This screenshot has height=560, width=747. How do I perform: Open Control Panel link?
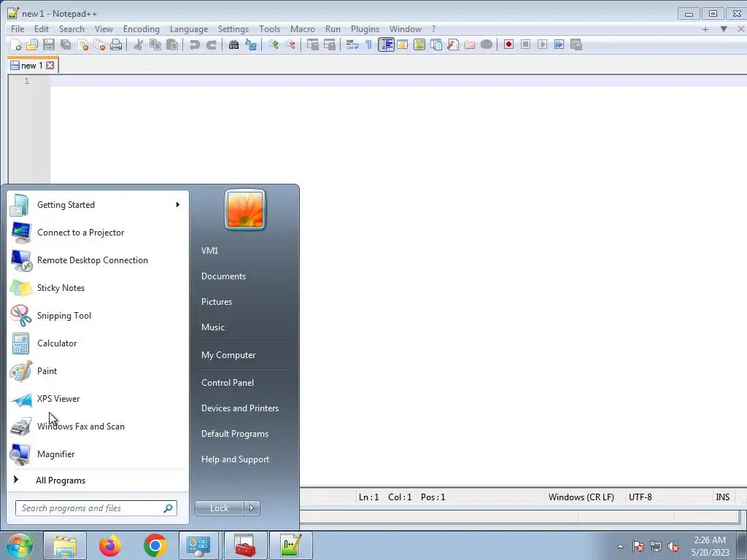coord(228,383)
